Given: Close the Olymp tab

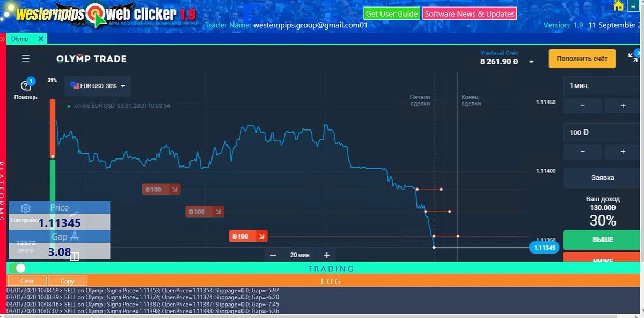Looking at the screenshot, I should point(41,39).
